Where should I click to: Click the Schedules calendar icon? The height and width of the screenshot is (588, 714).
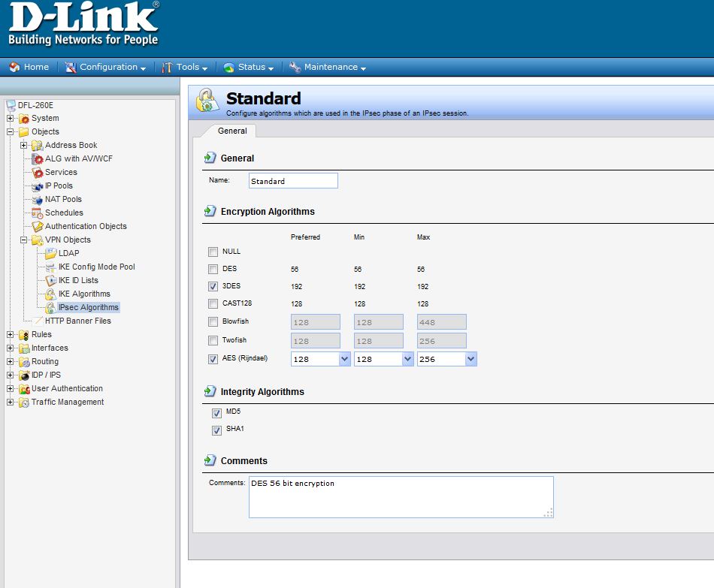pyautogui.click(x=38, y=213)
